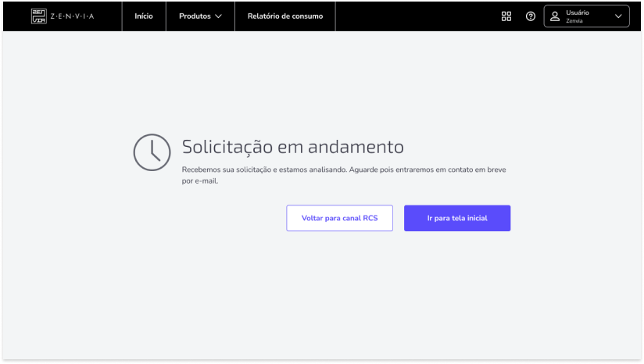Click Ir para tela inicial button
644x364 pixels.
[456, 218]
